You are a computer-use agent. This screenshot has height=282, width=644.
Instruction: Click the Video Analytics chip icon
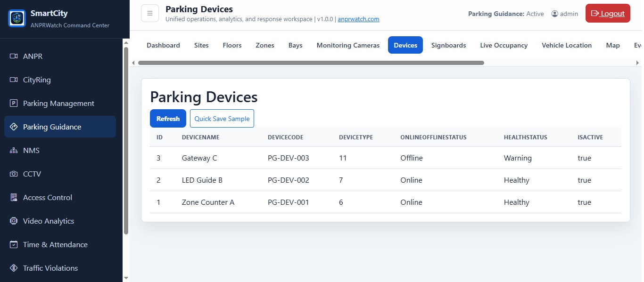(x=14, y=221)
